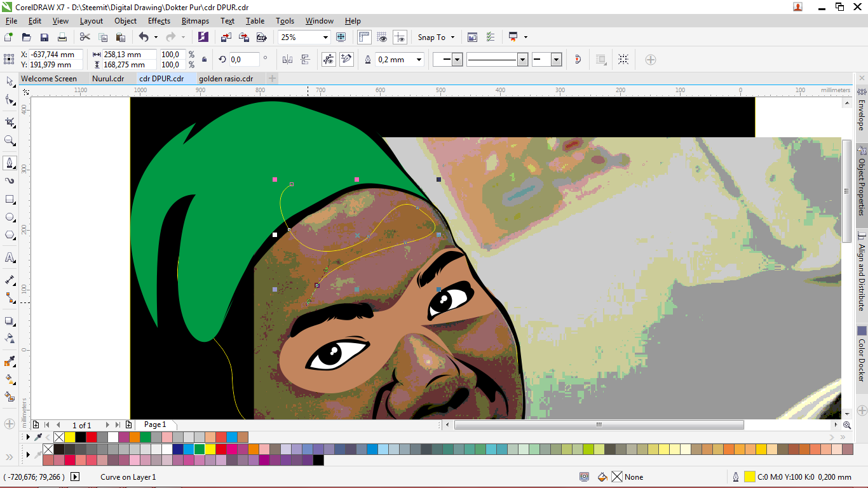Open the zoom level 25% dropdown
868x488 pixels.
pos(325,37)
